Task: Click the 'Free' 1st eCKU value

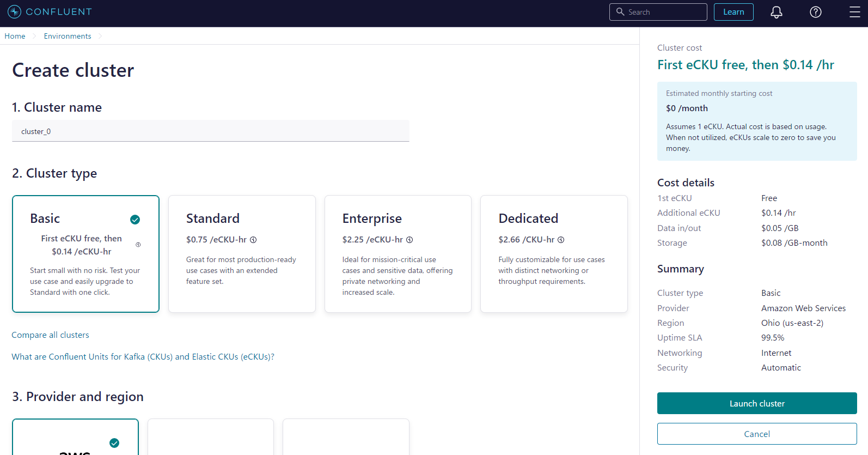Action: tap(769, 198)
